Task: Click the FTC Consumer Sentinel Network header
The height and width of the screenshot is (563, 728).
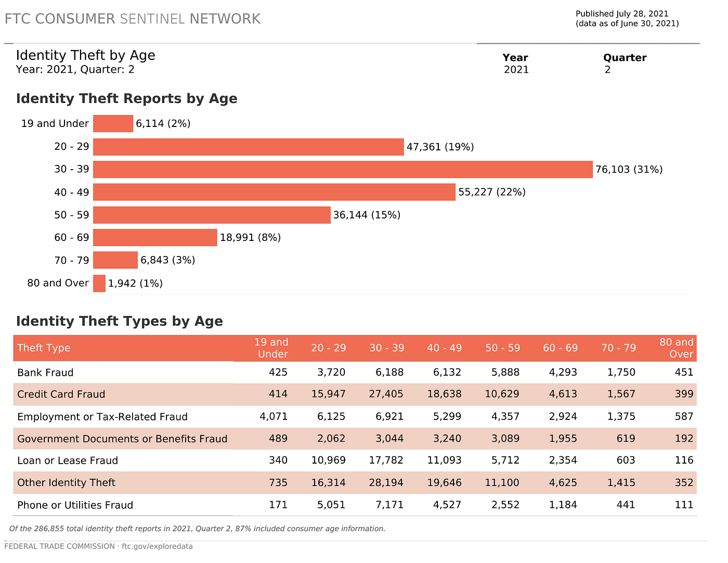Action: coord(133,19)
